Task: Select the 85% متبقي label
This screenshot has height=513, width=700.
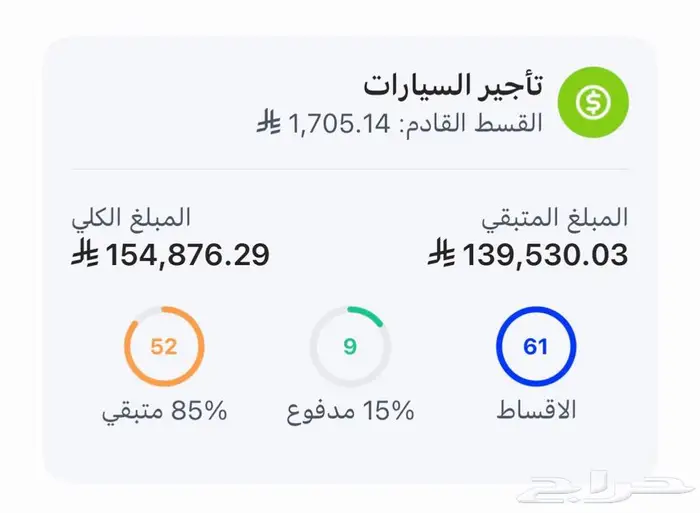Action: 164,410
